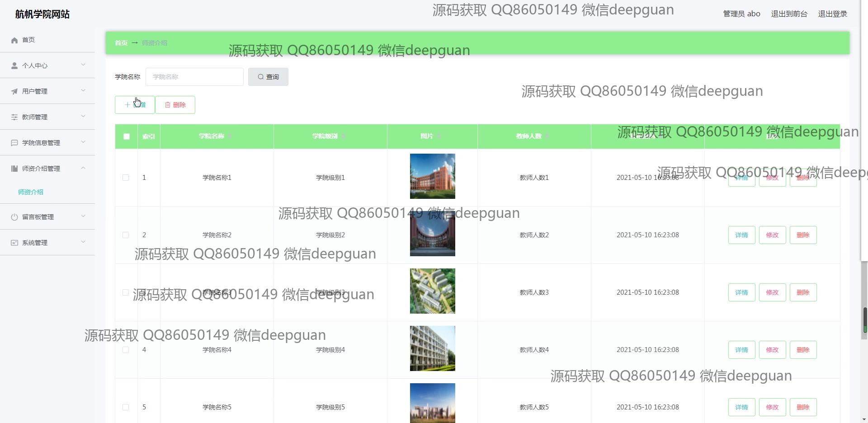
Task: Click the power icon beside 留言板管理
Action: (x=14, y=217)
